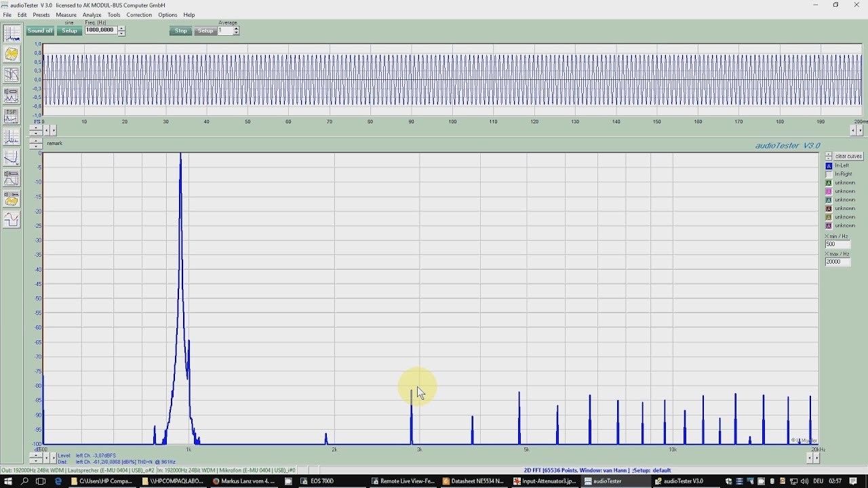Click the spinner left of remark label

pyautogui.click(x=35, y=144)
